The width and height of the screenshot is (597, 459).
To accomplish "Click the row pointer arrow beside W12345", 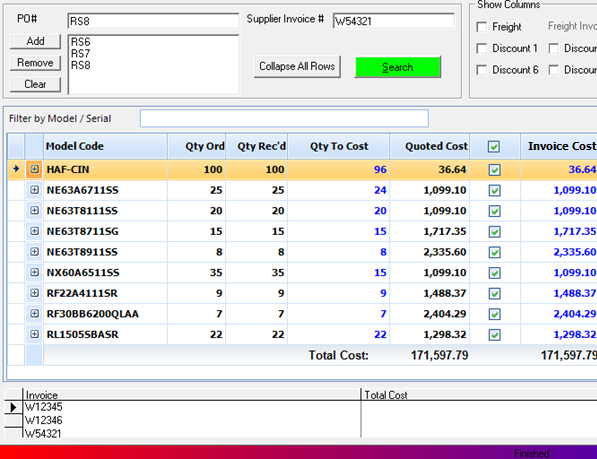I will pos(13,407).
